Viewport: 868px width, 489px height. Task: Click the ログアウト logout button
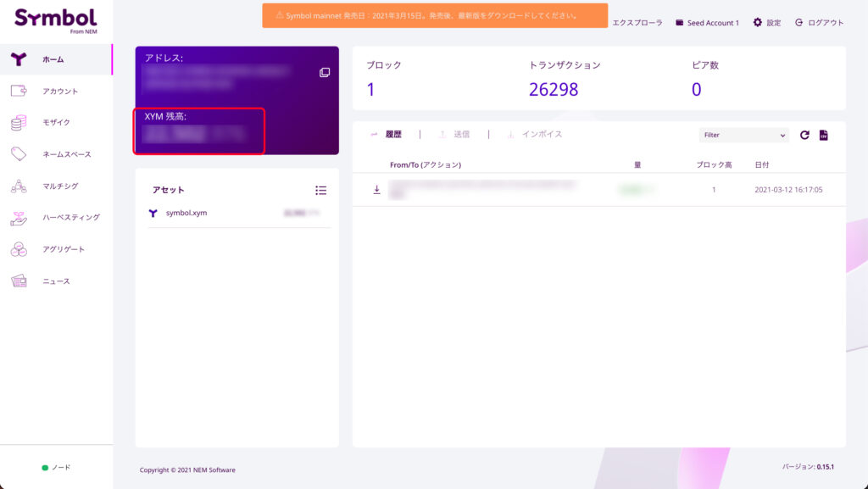point(820,23)
